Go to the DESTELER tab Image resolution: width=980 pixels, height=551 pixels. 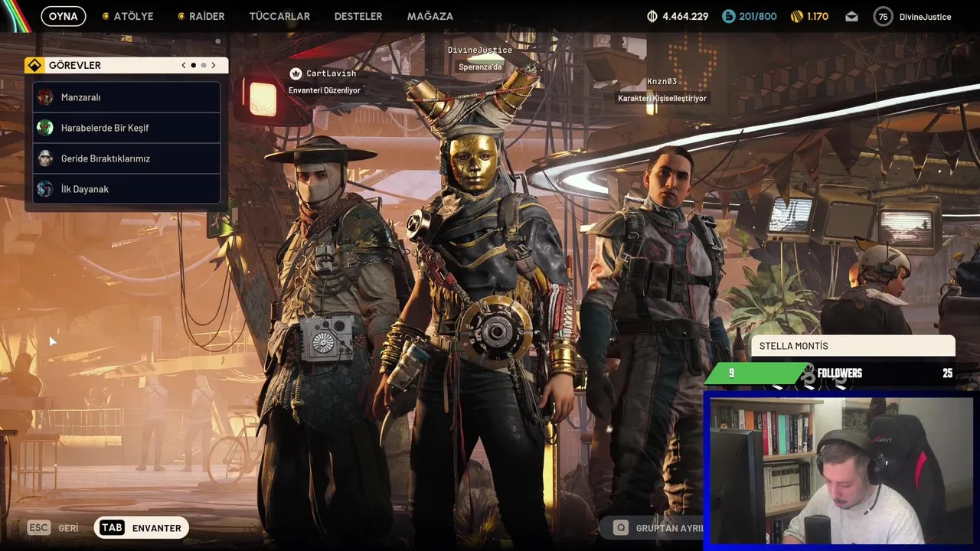click(x=358, y=16)
